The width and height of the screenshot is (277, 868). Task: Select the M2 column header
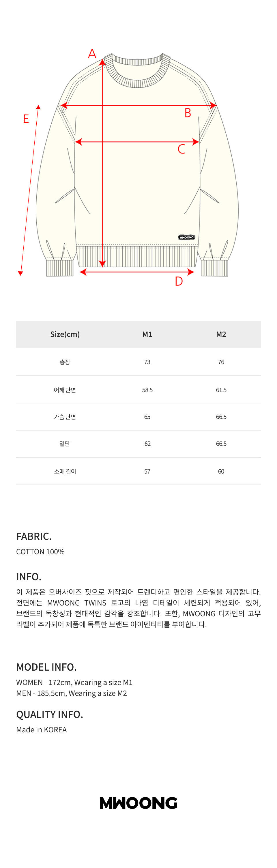click(x=221, y=334)
